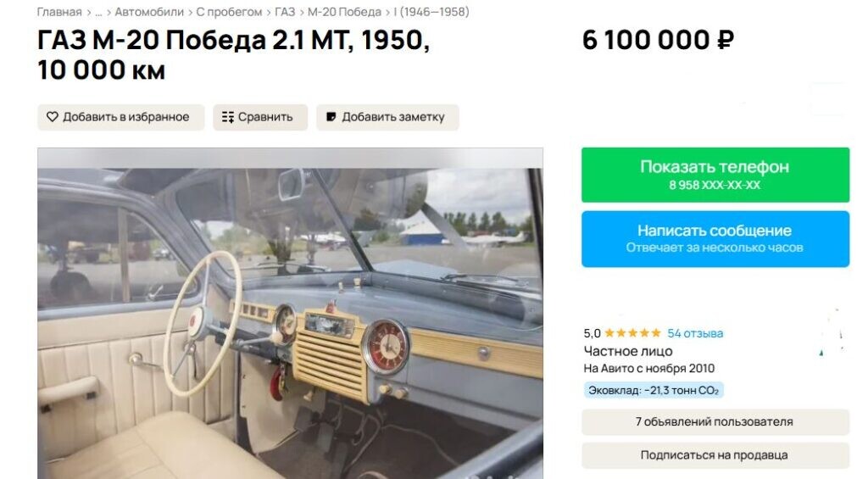
Task: View 7 объявлений пользователя
Action: [x=715, y=422]
